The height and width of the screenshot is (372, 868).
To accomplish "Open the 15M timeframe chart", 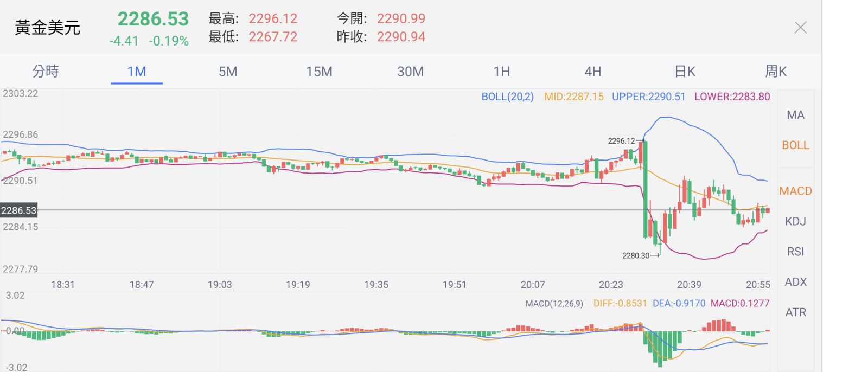I will (x=319, y=72).
